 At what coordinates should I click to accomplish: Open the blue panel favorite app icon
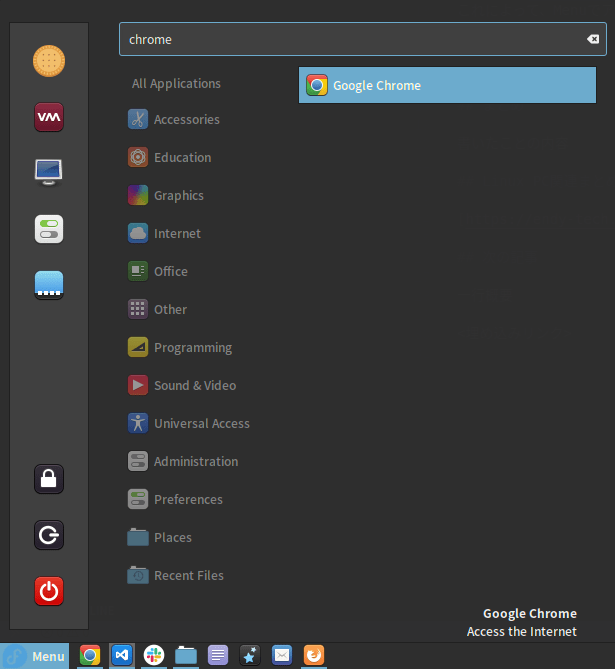point(49,285)
